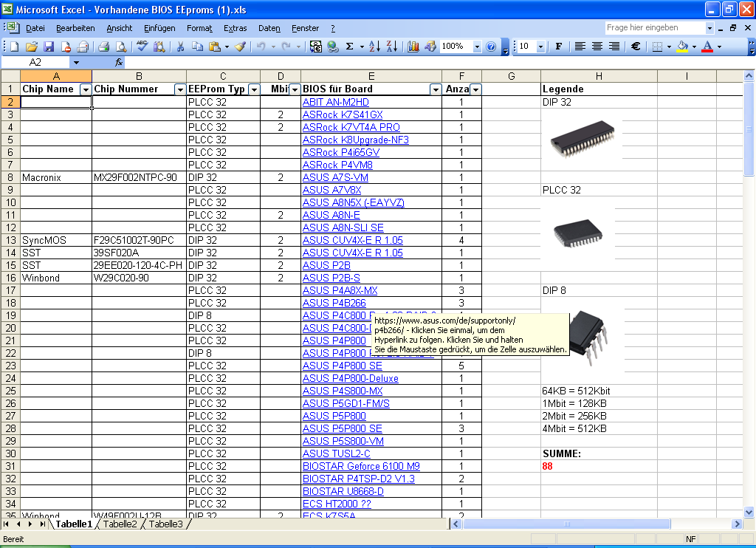The height and width of the screenshot is (548, 756).
Task: Apply yellow fill color bucket
Action: point(682,47)
